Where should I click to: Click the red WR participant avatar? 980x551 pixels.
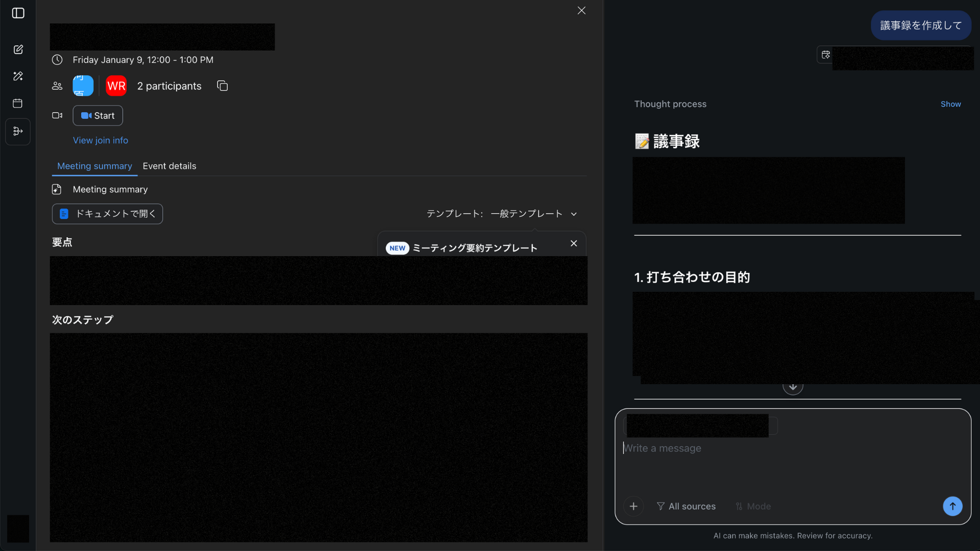click(x=116, y=86)
